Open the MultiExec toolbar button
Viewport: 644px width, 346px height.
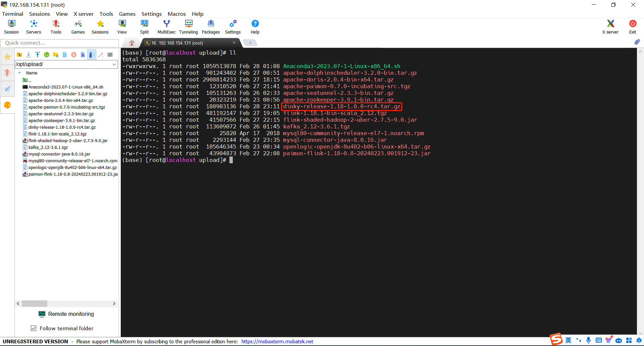[x=166, y=27]
